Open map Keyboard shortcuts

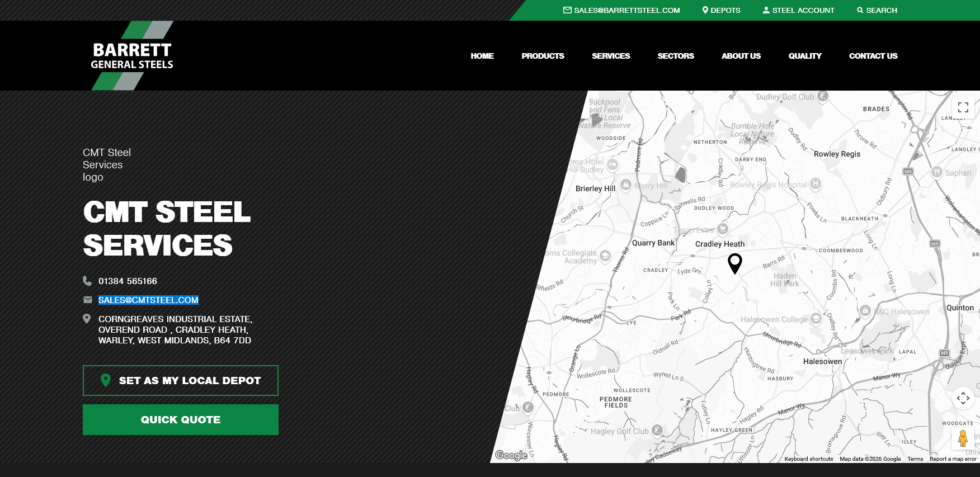pos(809,459)
